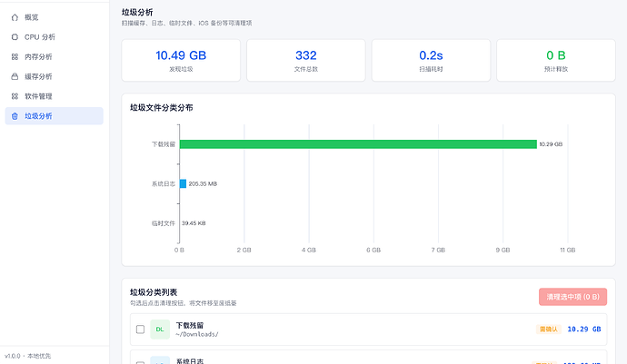Open the 概览 overview page

[54, 17]
